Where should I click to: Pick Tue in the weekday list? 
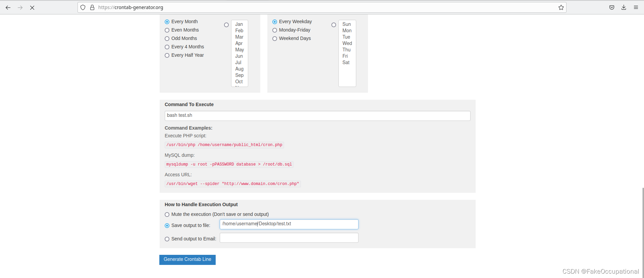(x=347, y=37)
